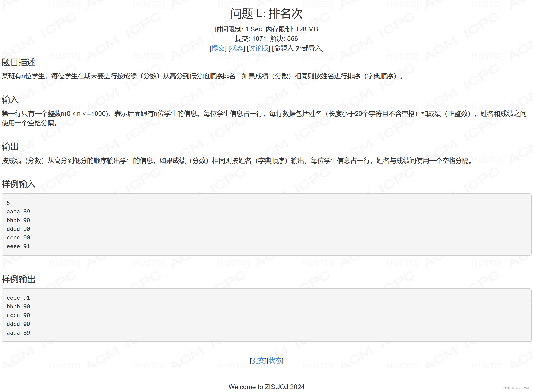
Task: Click the bottom 提交 submit link
Action: (258, 361)
